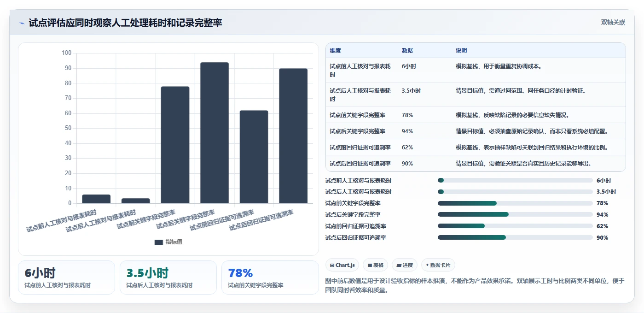644x313 pixels.
Task: Click the title 试点评估应同时观察人工处理耗时和记录完整率
Action: 125,23
